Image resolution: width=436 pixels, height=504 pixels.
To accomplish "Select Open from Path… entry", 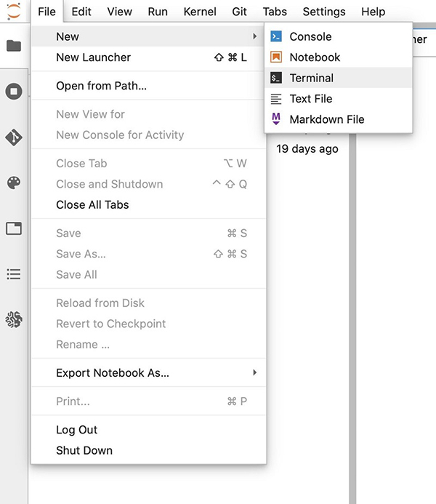I will (149, 86).
